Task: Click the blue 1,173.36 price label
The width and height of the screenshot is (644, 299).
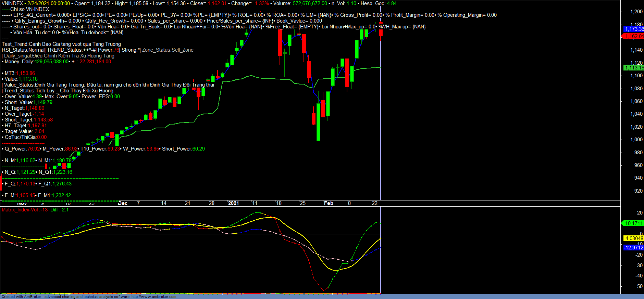Action: 634,29
